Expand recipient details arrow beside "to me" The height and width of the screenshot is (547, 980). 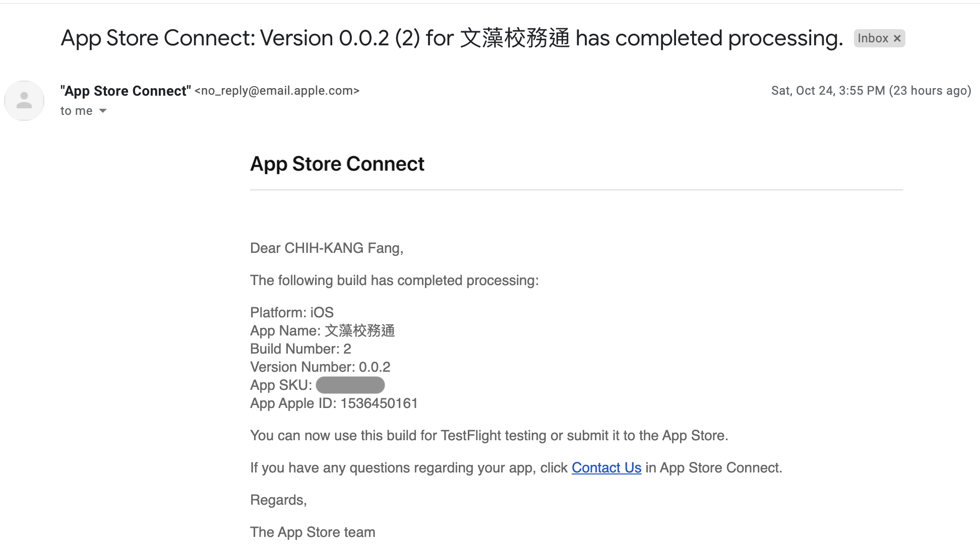pos(103,111)
